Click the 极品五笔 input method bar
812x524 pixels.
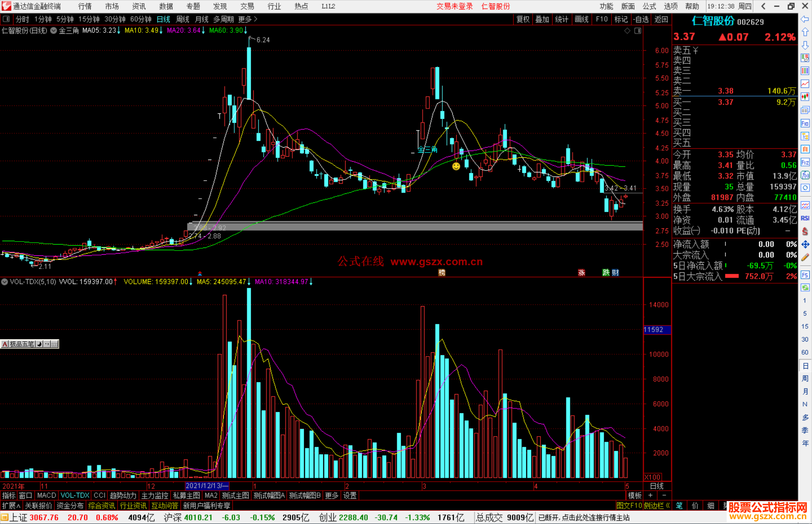[x=30, y=344]
